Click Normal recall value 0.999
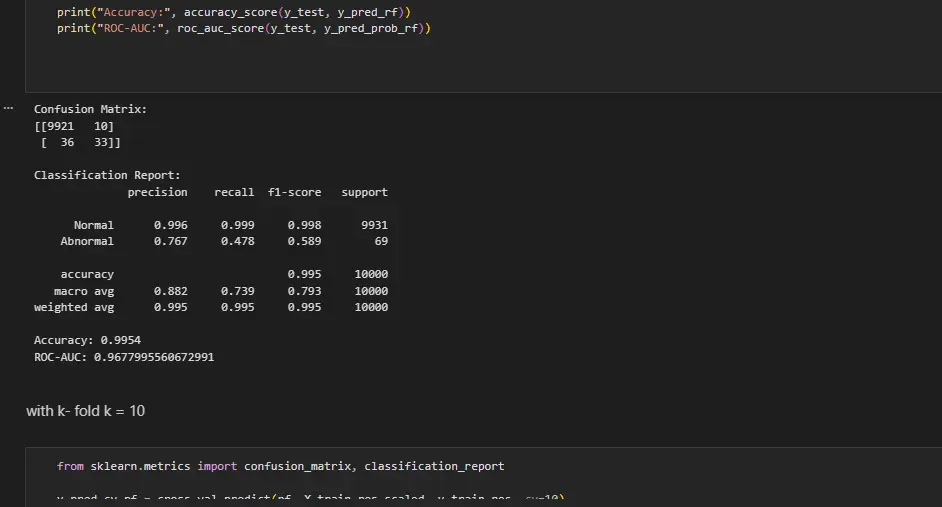 click(237, 225)
